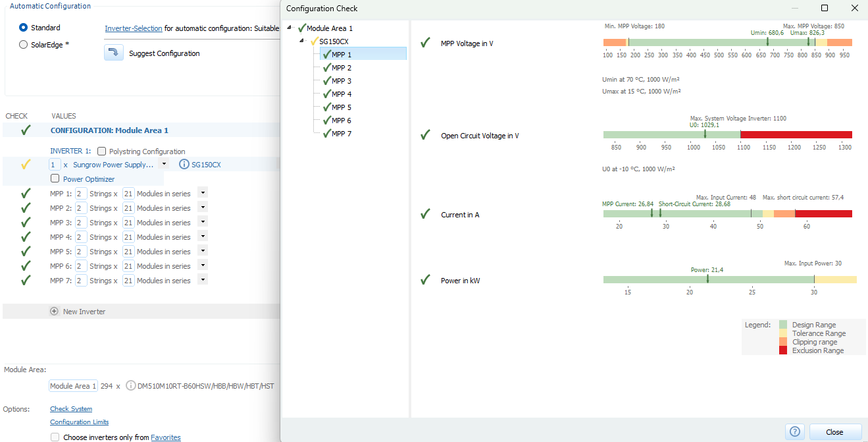The image size is (868, 442).
Task: Enable the Polystring Configuration checkbox
Action: pos(102,152)
